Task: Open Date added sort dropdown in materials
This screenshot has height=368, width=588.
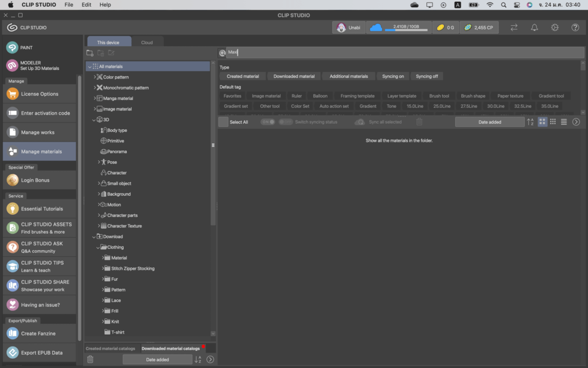Action: coord(490,121)
